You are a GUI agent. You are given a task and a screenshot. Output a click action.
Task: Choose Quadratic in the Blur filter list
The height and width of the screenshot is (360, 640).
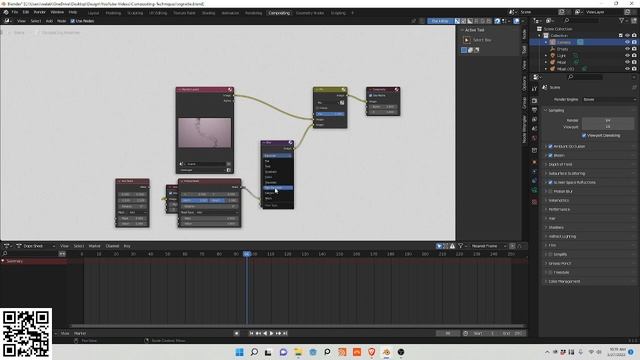tap(278, 172)
